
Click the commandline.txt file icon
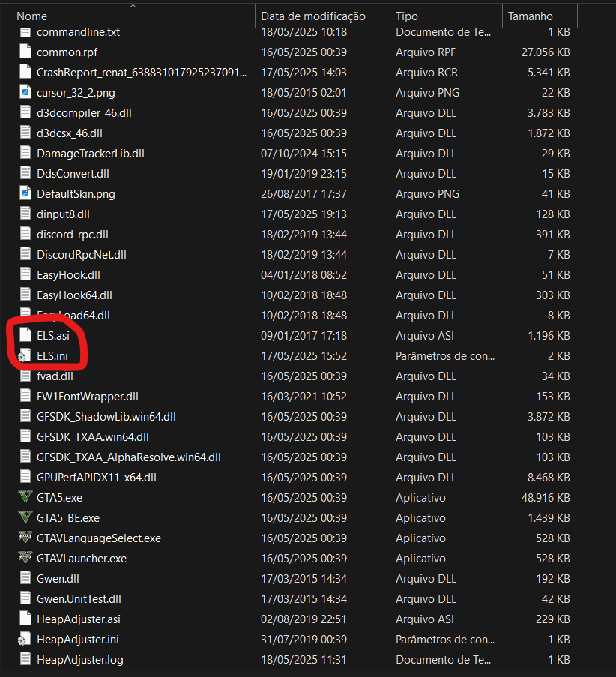tap(25, 32)
